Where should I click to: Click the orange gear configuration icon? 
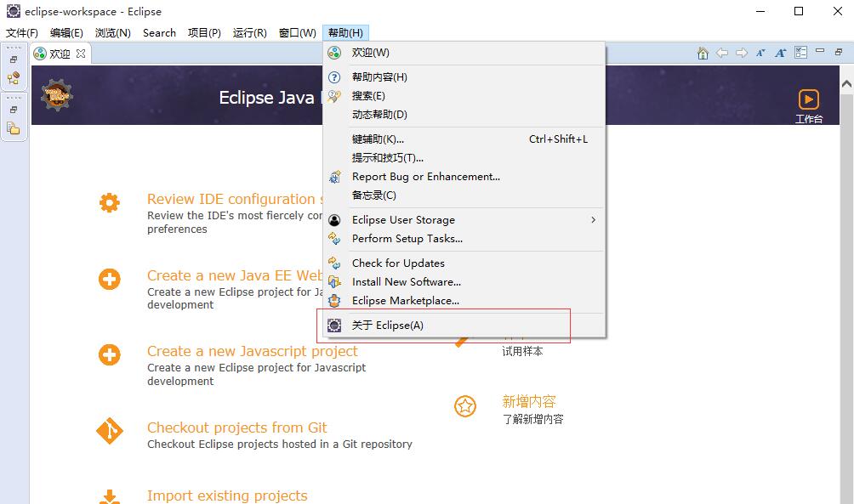[x=110, y=202]
